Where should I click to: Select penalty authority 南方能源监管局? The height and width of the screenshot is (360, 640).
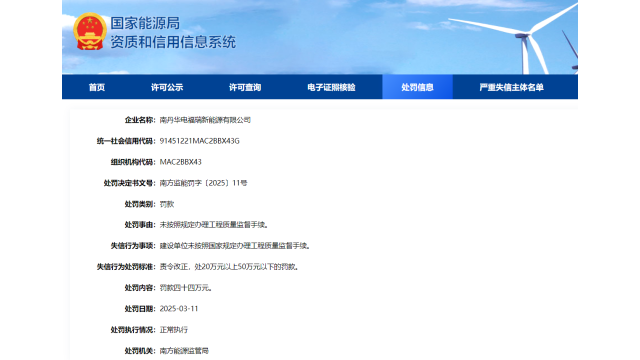[x=184, y=351]
